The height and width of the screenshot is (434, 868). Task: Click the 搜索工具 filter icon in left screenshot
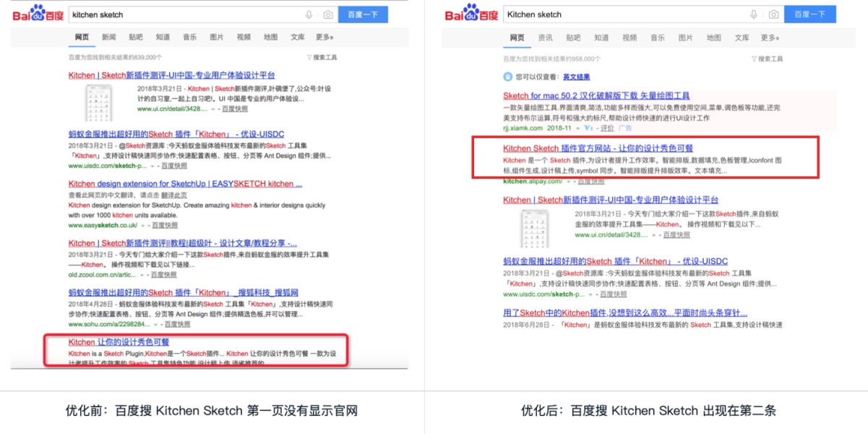point(309,57)
